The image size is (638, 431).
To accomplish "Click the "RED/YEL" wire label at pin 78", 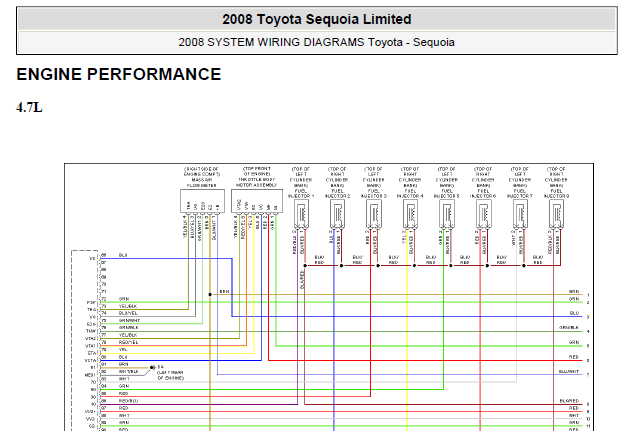I will click(129, 342).
